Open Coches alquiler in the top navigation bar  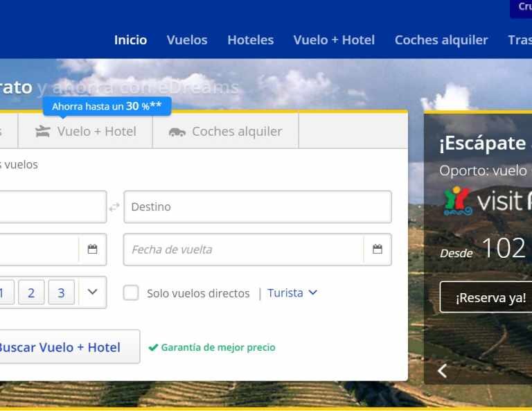click(x=441, y=40)
